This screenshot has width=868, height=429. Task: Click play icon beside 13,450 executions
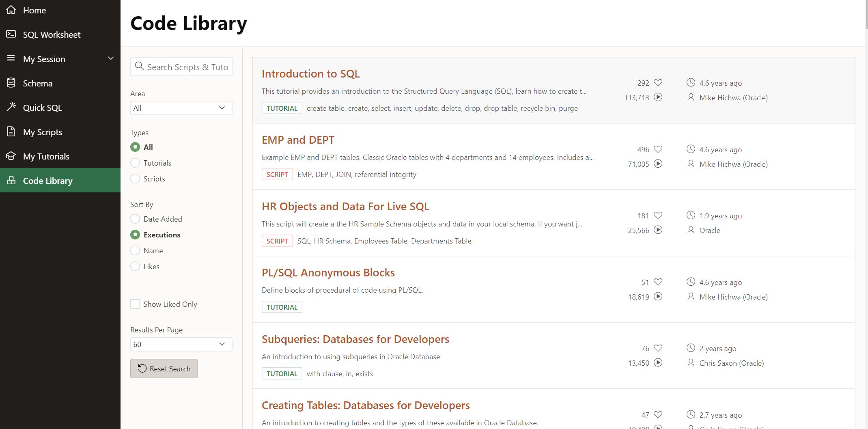tap(658, 363)
